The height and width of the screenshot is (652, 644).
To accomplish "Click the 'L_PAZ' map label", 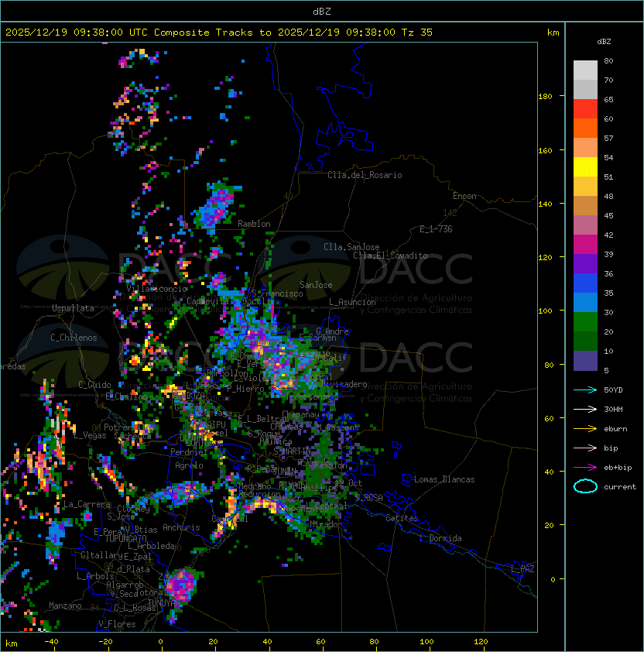I will point(522,569).
